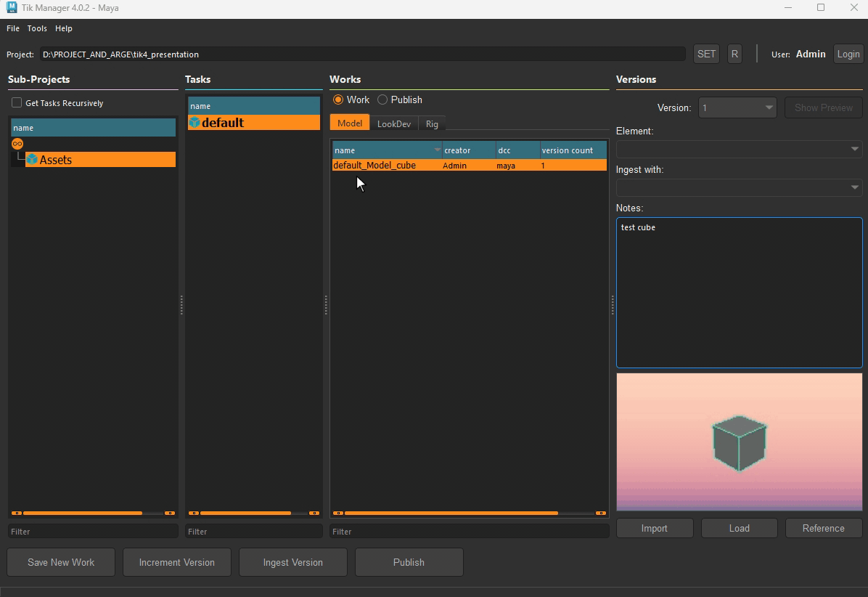868x597 pixels.
Task: Click the orange root icon in Sub-Projects tree
Action: point(17,144)
